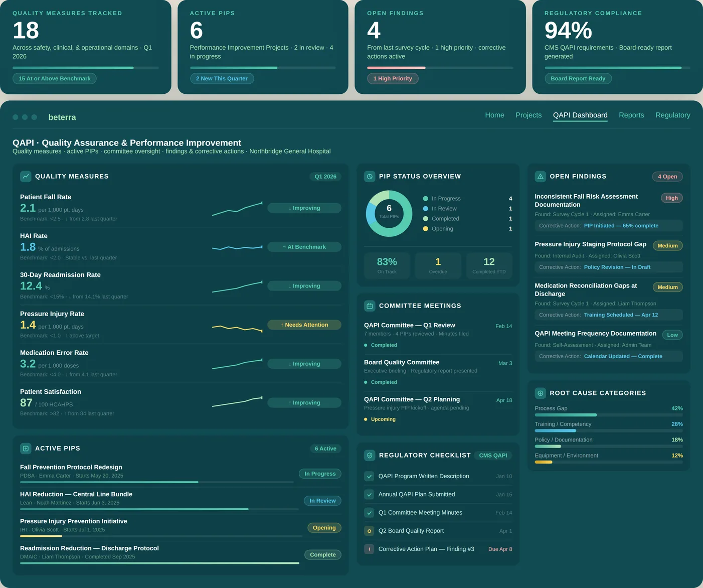The width and height of the screenshot is (703, 588).
Task: Toggle the Corrective Action Plan — Finding #3 item
Action: click(x=369, y=549)
